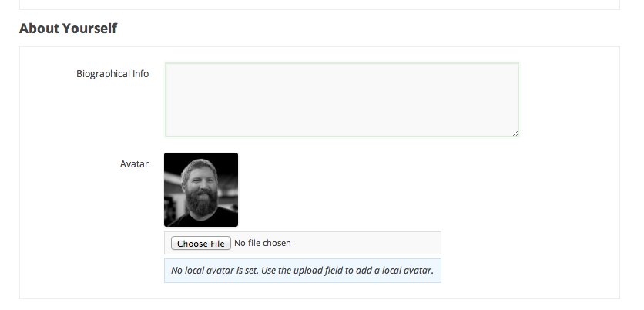The height and width of the screenshot is (310, 644).
Task: Click the Biographical Info label
Action: (x=112, y=74)
